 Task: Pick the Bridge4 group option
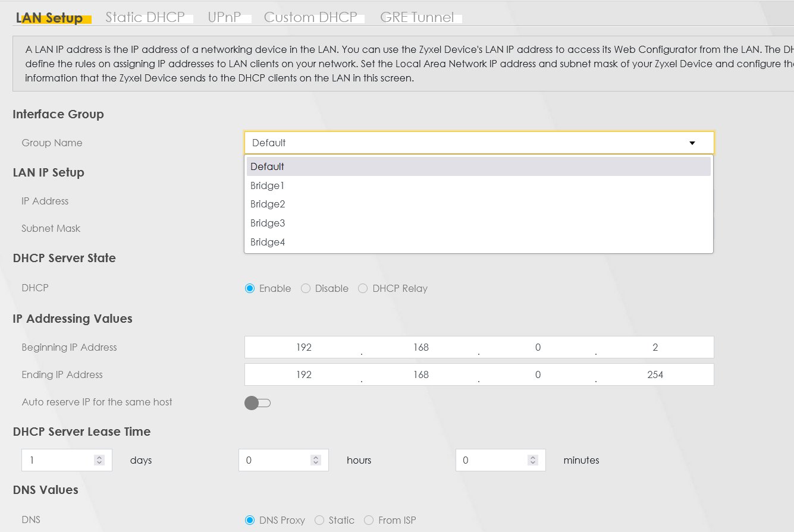[268, 242]
